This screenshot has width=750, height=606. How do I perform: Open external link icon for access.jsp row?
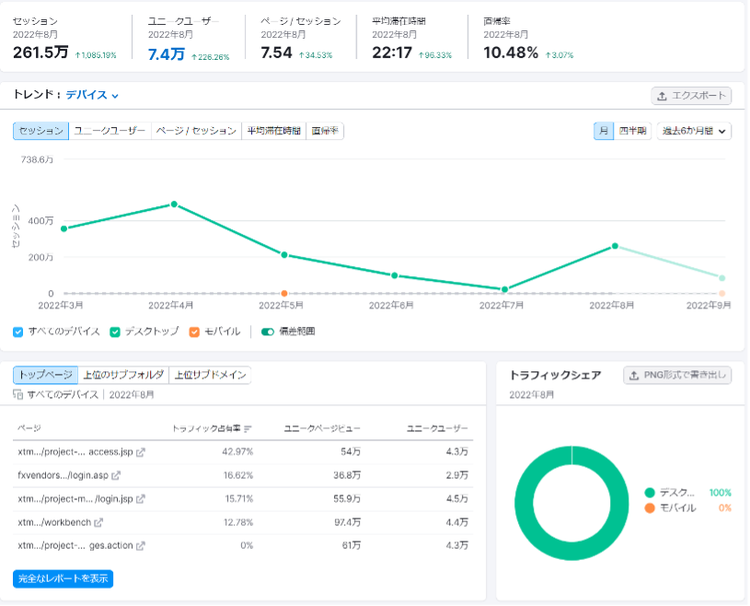coord(140,452)
